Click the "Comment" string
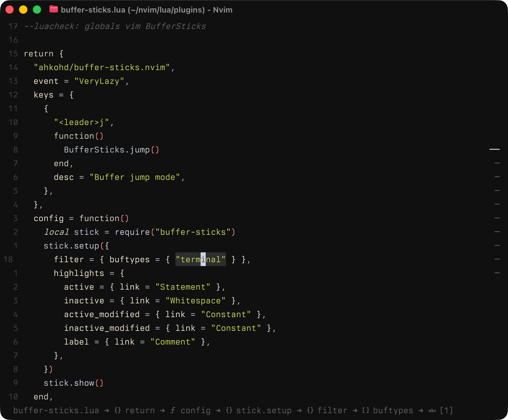The image size is (508, 420). 173,342
